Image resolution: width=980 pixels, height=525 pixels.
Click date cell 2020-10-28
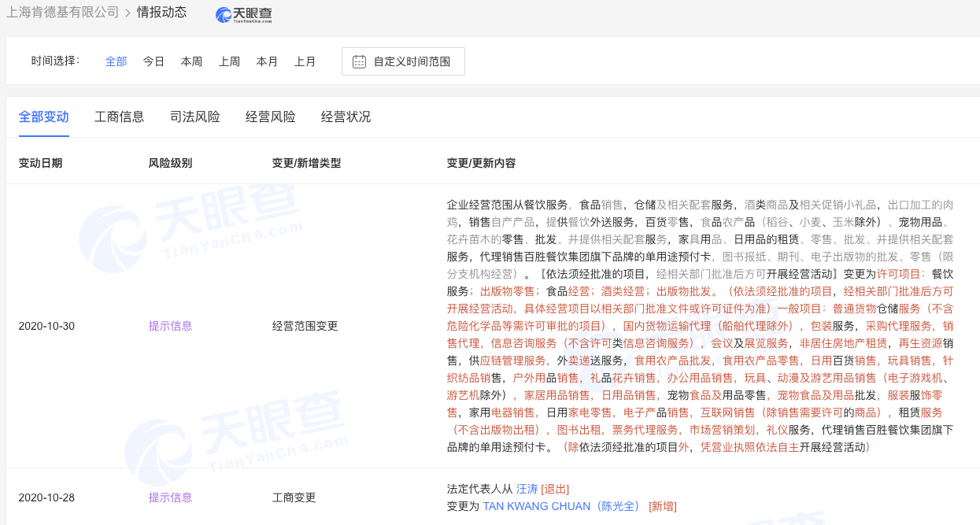[x=46, y=497]
